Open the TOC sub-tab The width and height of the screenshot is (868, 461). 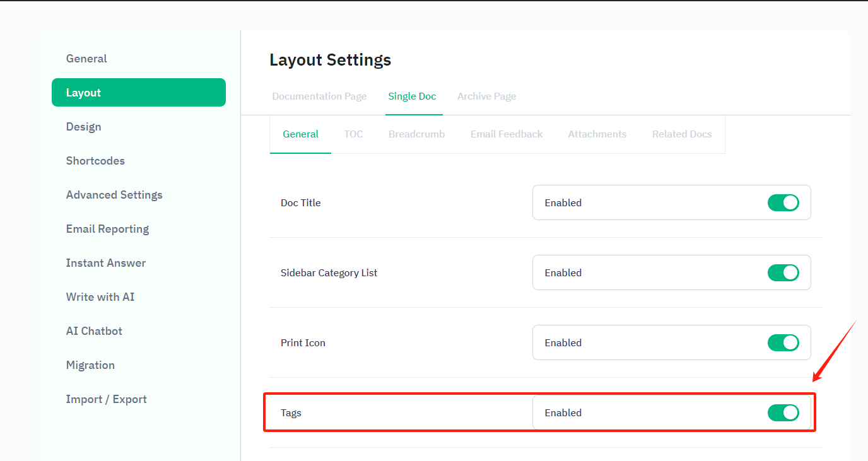(x=353, y=134)
